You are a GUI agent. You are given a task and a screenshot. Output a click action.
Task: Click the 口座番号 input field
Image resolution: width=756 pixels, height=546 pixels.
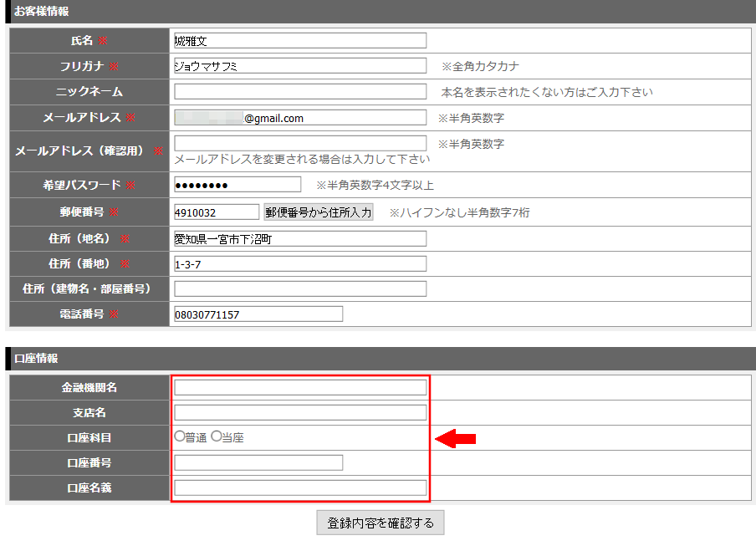258,462
